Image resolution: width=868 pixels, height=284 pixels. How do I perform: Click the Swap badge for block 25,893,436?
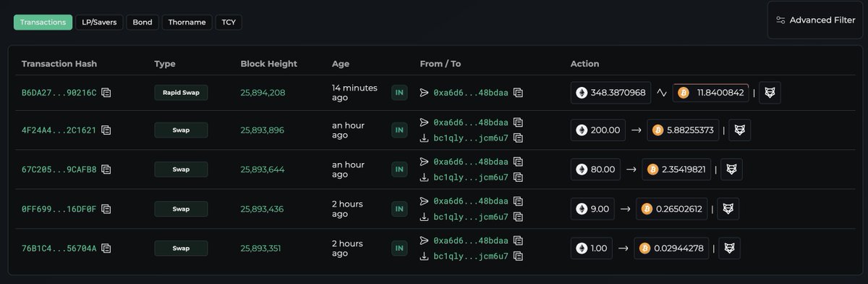pos(181,209)
